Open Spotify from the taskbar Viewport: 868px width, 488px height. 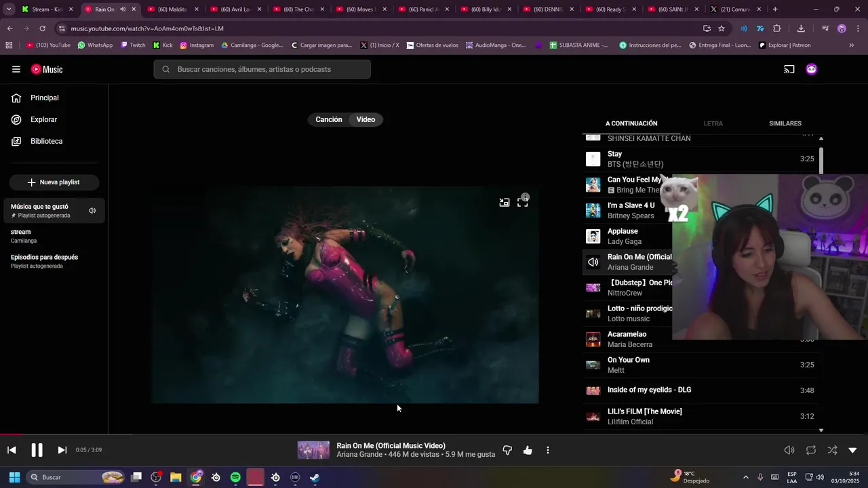coord(235,477)
